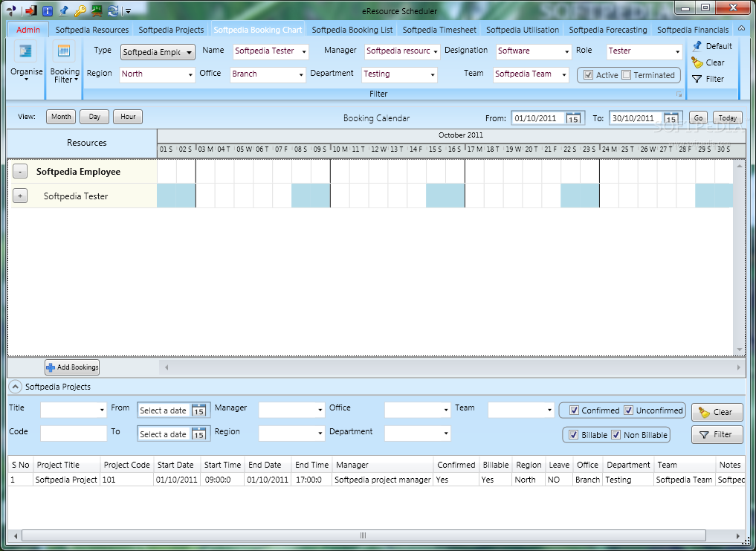Clear the ribbon filter with broom icon
The width and height of the screenshot is (756, 551).
pyautogui.click(x=697, y=62)
